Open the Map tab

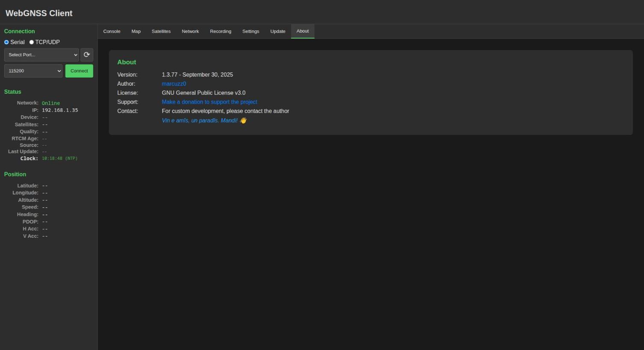pyautogui.click(x=136, y=31)
